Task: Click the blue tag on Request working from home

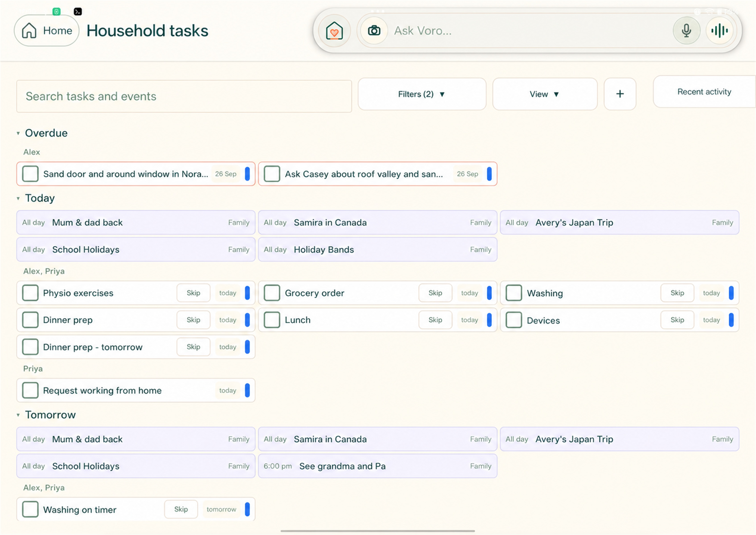Action: [x=247, y=390]
